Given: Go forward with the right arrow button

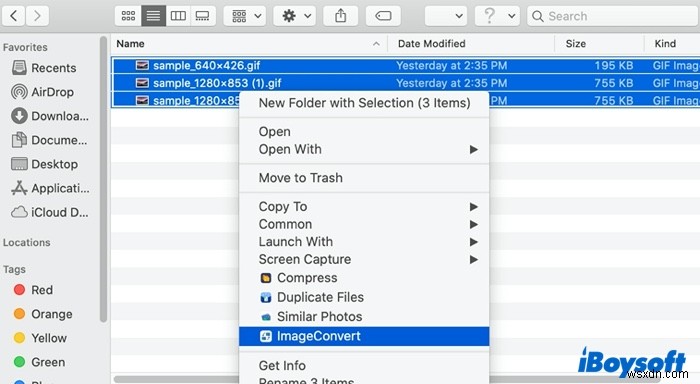Looking at the screenshot, I should pos(38,16).
